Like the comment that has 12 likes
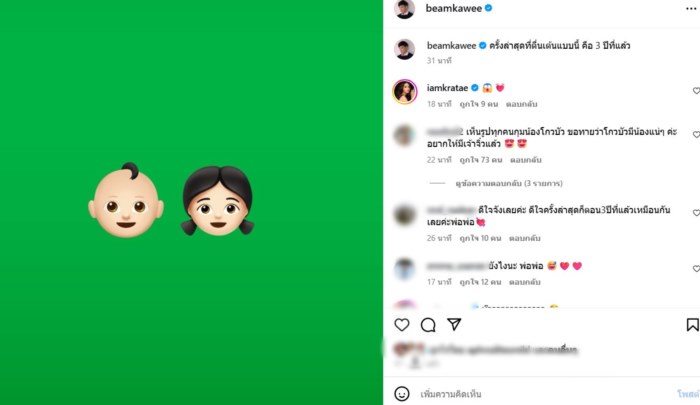 pyautogui.click(x=696, y=269)
